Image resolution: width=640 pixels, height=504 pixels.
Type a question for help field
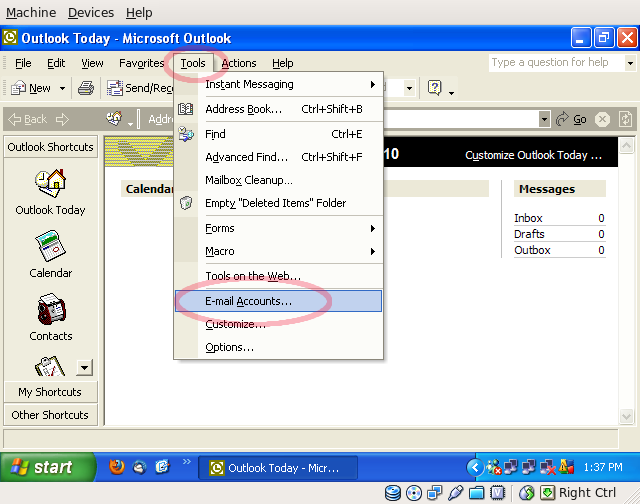557,63
